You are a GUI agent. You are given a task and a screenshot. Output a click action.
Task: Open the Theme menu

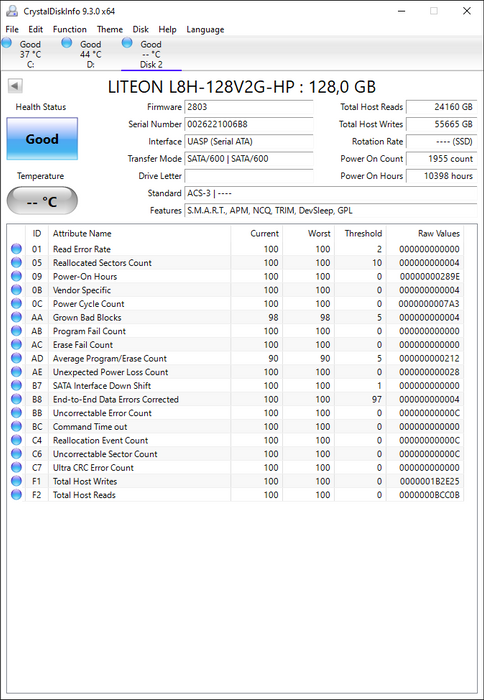point(110,29)
